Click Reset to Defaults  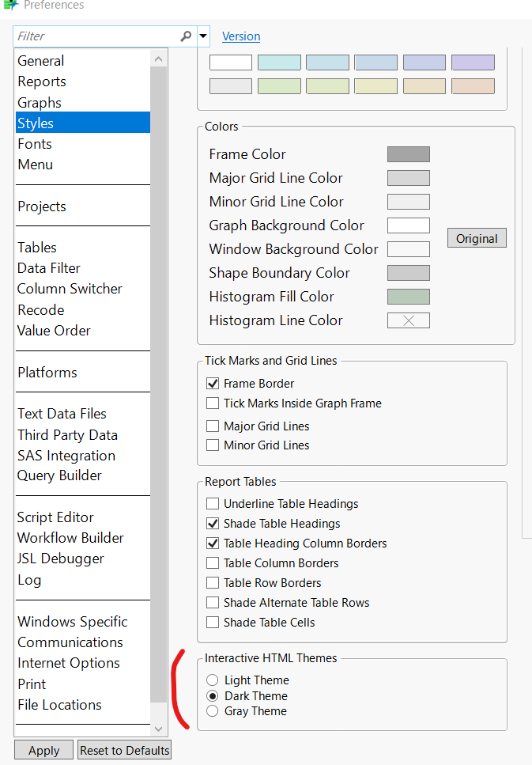[x=123, y=749]
